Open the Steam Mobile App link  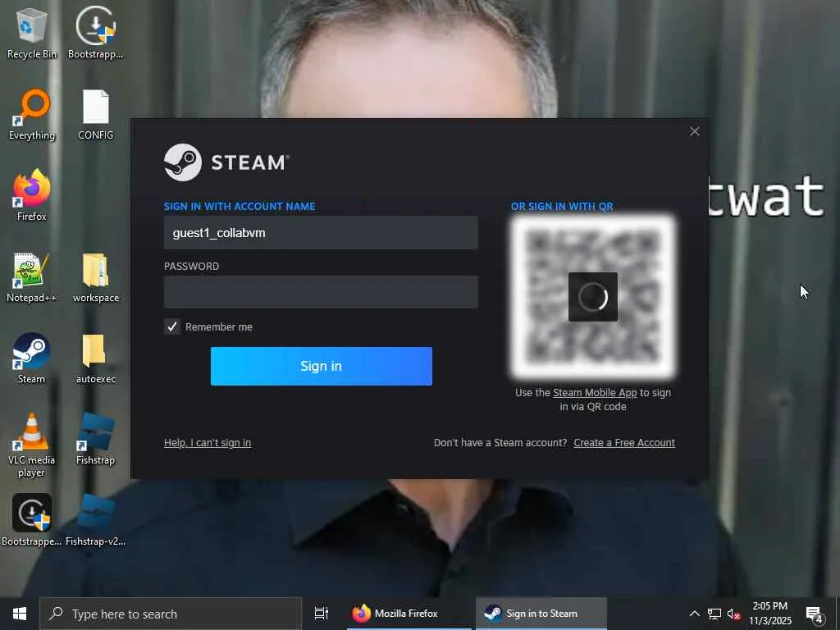pyautogui.click(x=595, y=393)
